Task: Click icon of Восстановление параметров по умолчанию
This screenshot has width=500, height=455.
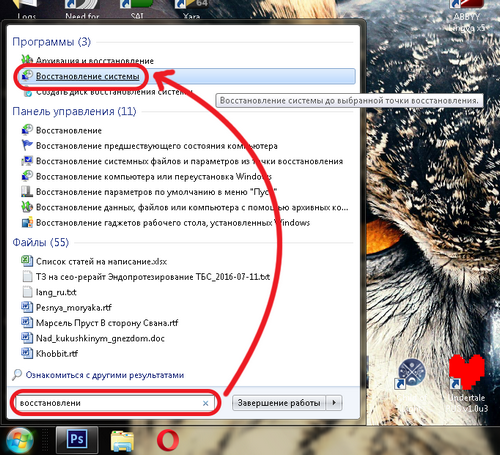Action: tap(27, 191)
